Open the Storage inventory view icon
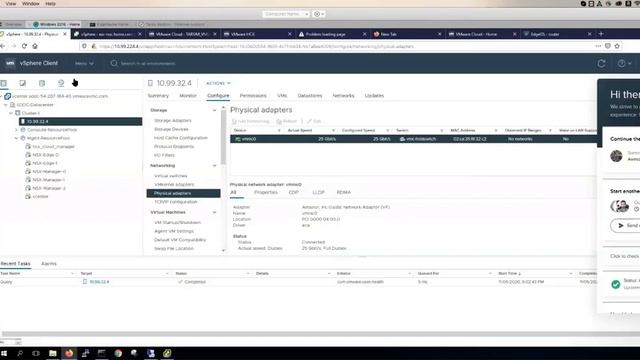The width and height of the screenshot is (640, 360). 42,83
